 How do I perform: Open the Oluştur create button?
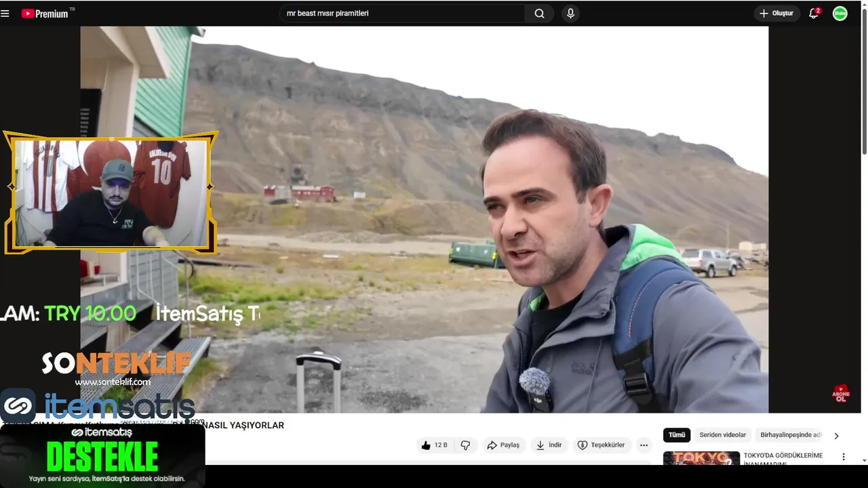(x=777, y=14)
